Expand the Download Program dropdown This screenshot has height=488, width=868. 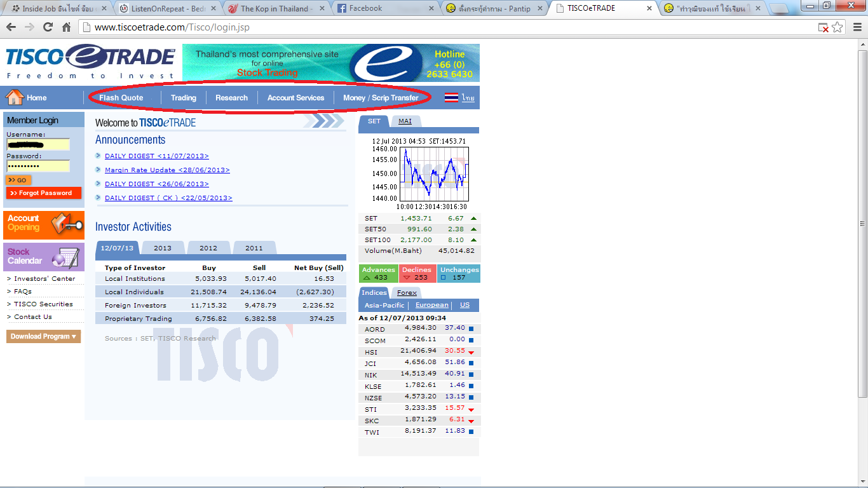[x=44, y=336]
